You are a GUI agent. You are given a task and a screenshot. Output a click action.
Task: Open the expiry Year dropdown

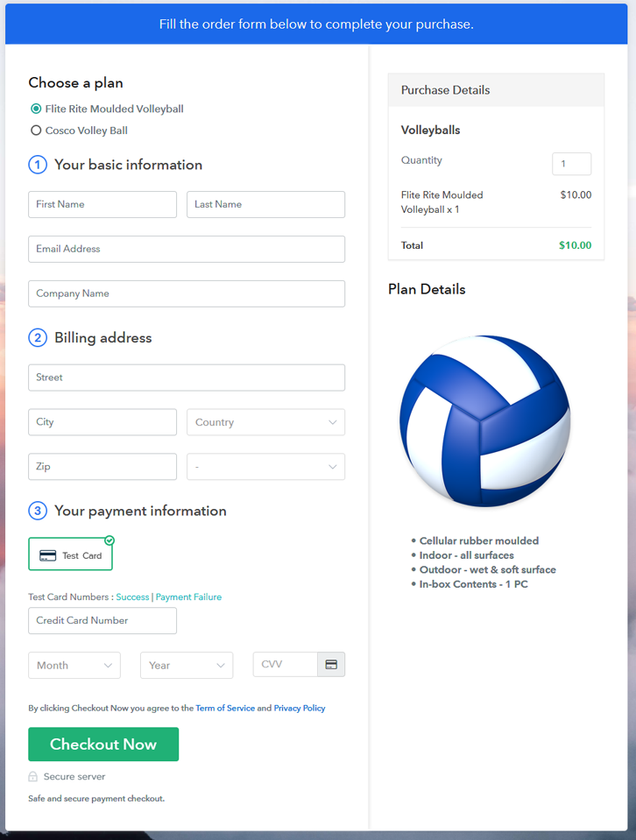187,666
